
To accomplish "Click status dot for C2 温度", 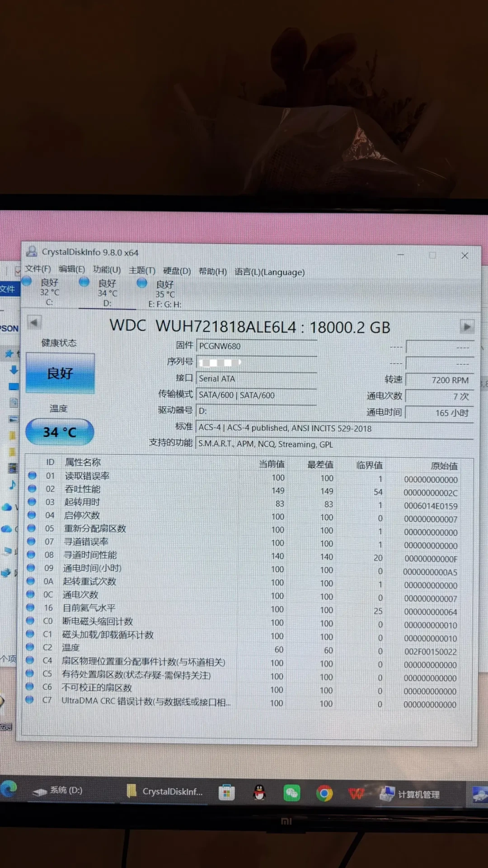I will click(x=30, y=646).
